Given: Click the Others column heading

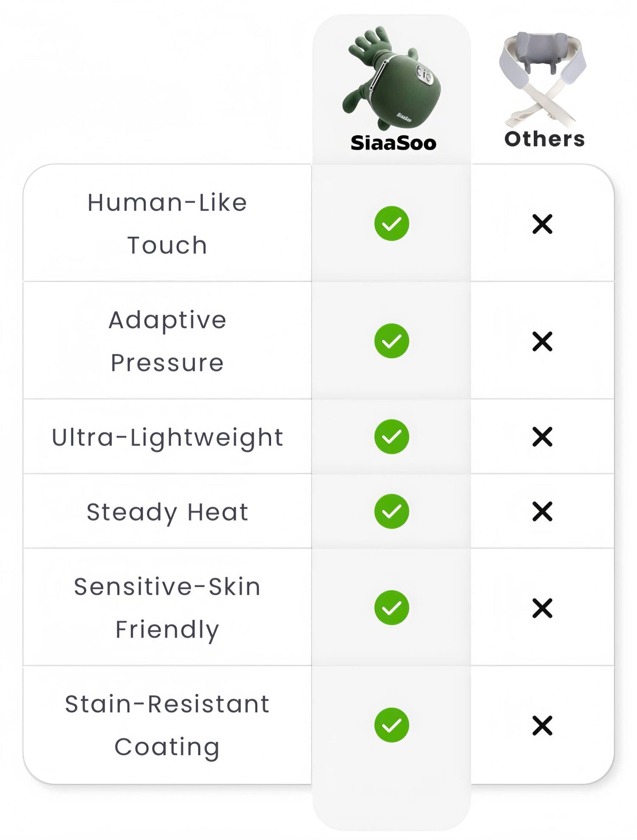Looking at the screenshot, I should 544,139.
